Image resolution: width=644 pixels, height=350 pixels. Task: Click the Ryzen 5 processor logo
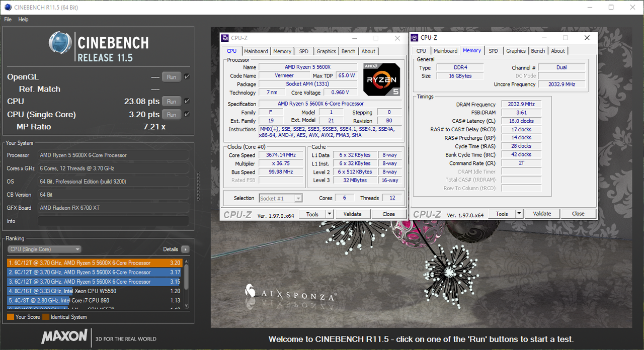[x=381, y=79]
